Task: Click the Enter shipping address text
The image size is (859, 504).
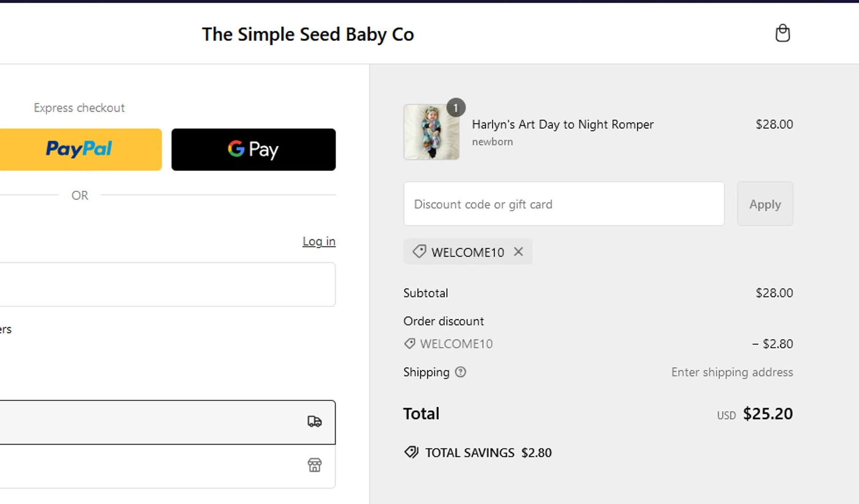Action: pyautogui.click(x=732, y=372)
